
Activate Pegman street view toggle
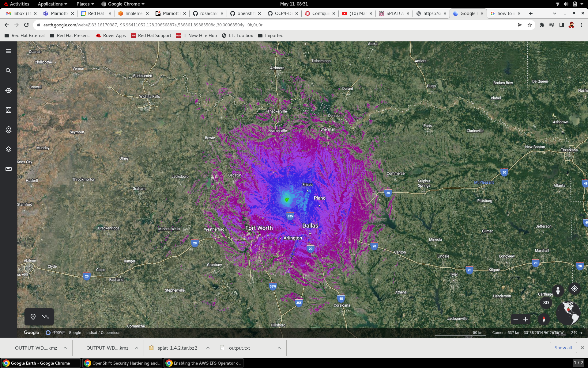[x=558, y=290]
